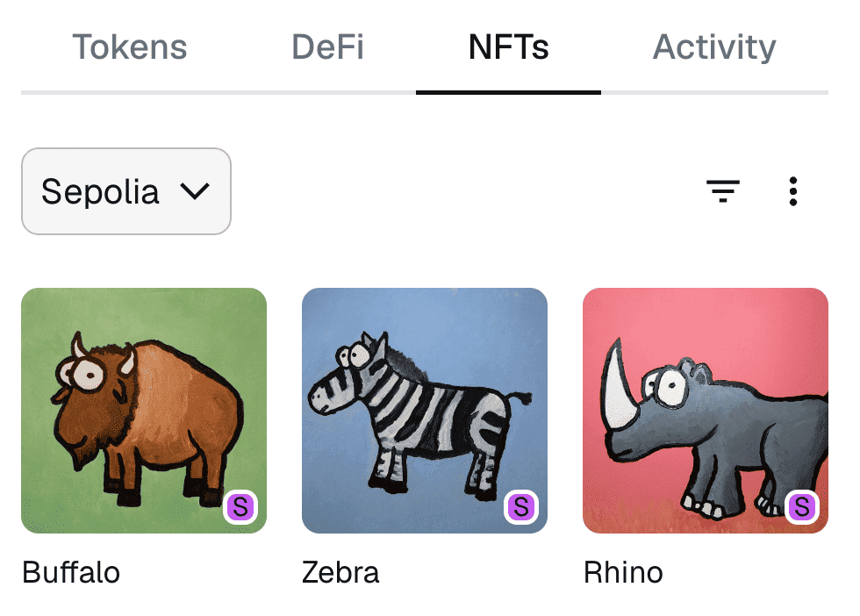The height and width of the screenshot is (616, 860).
Task: Click the Zebra name label
Action: coord(340,573)
